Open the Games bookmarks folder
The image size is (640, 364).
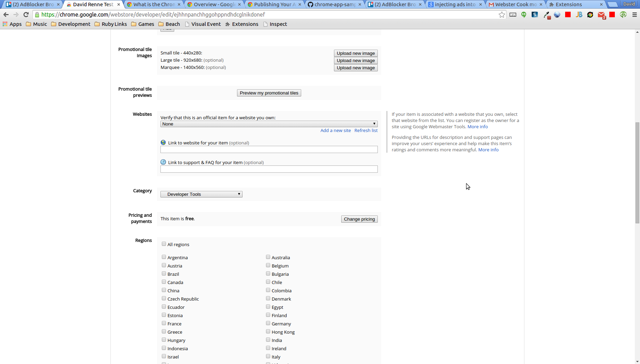142,24
